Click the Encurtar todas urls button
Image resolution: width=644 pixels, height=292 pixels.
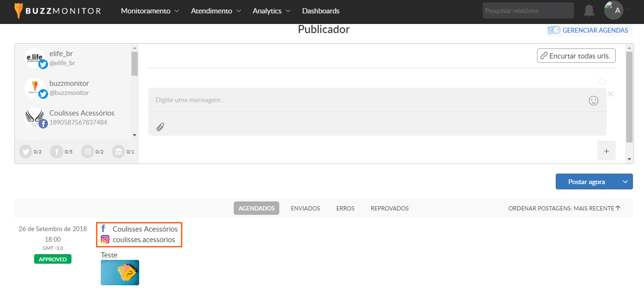[576, 56]
